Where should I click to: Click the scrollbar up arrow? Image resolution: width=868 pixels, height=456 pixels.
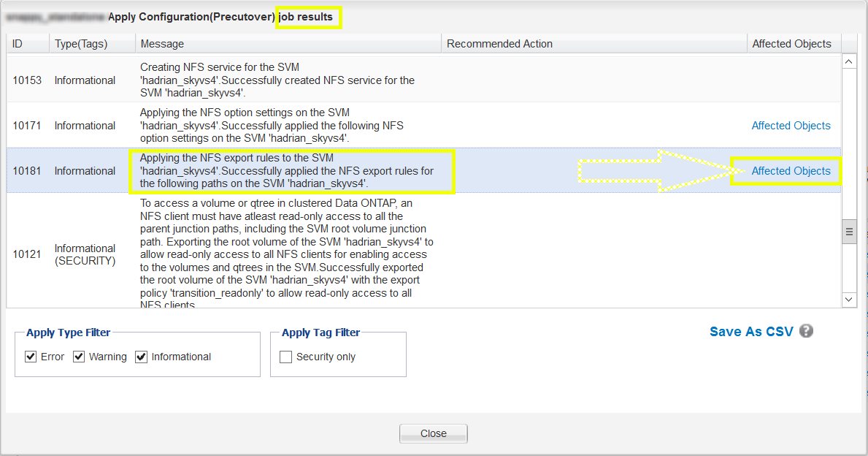click(848, 61)
